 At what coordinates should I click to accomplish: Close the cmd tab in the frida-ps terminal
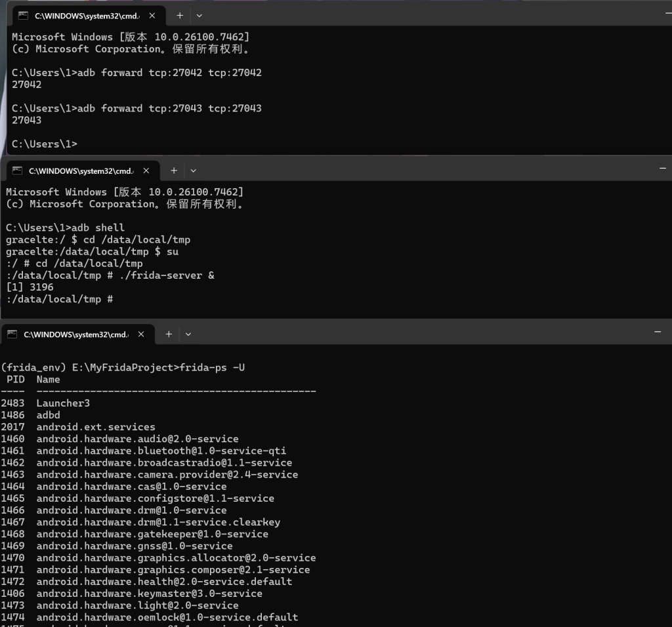141,334
